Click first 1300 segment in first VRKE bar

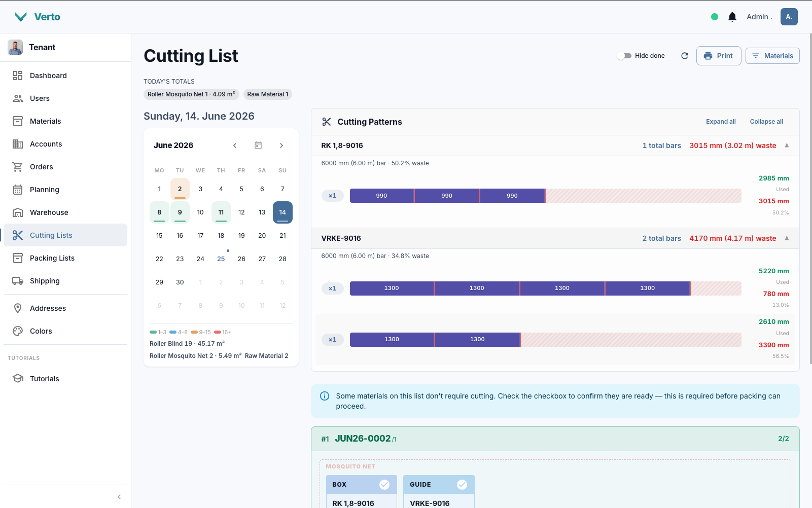click(x=392, y=288)
